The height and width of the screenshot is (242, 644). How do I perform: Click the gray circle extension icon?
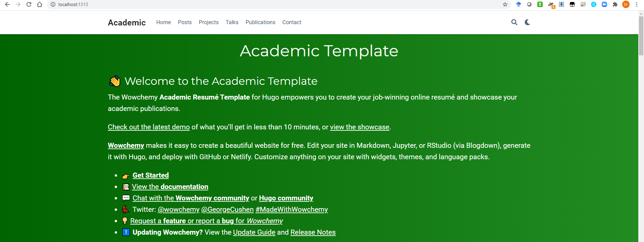(x=529, y=4)
